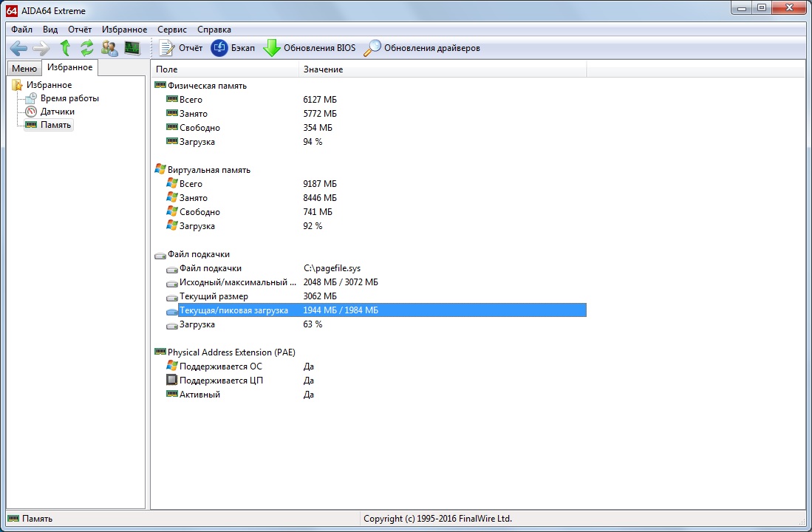812x532 pixels.
Task: Click the FinalWire copyright status text
Action: pyautogui.click(x=437, y=519)
